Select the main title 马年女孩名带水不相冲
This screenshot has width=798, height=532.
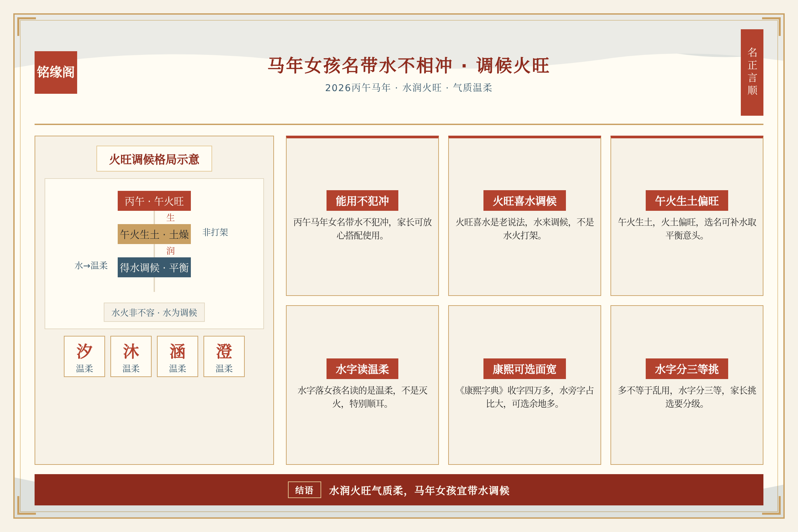coord(360,66)
